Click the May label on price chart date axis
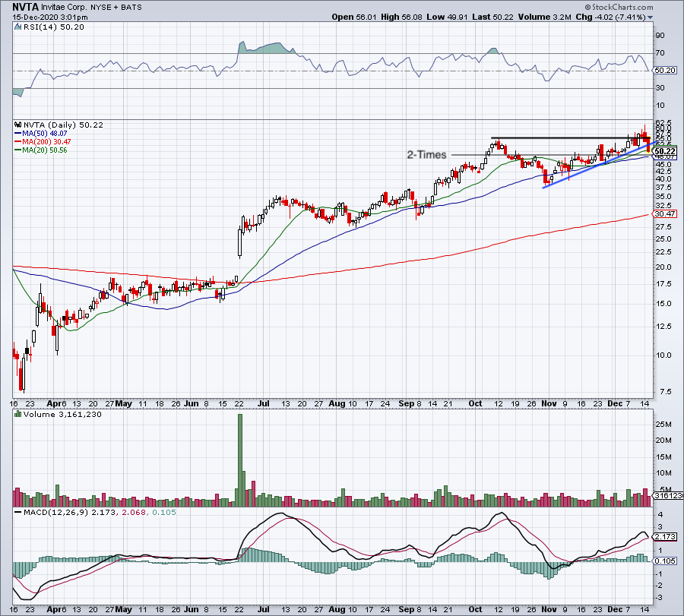The width and height of the screenshot is (684, 616). click(123, 403)
